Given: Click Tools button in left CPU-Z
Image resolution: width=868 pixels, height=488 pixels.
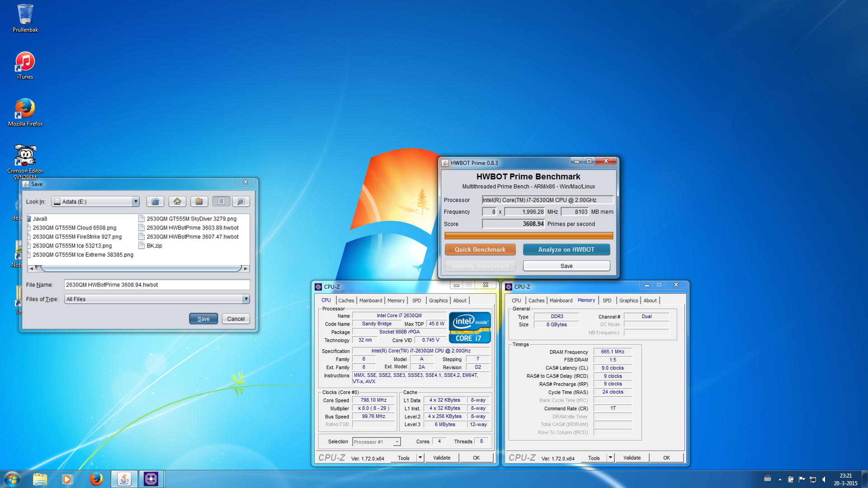Looking at the screenshot, I should [x=403, y=458].
